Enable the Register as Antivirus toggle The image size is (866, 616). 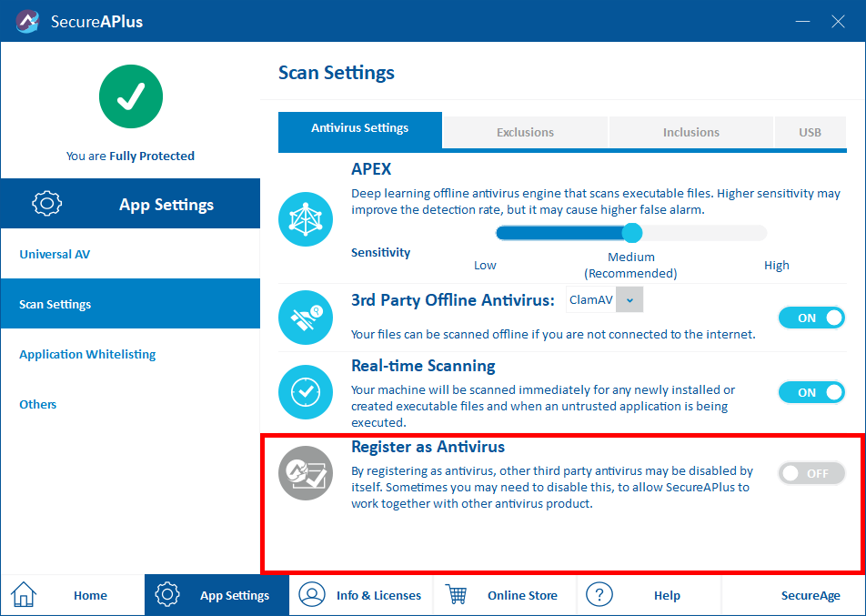pyautogui.click(x=811, y=473)
